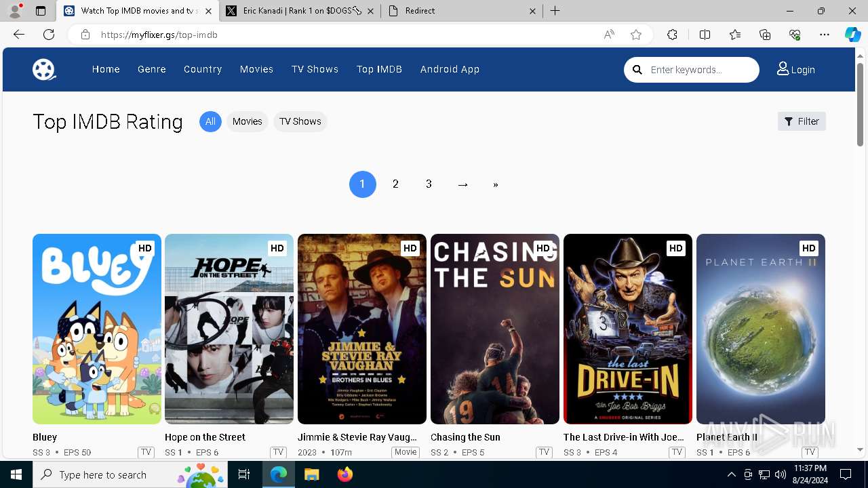Go to page 3 of results
This screenshot has width=868, height=488.
pyautogui.click(x=429, y=184)
